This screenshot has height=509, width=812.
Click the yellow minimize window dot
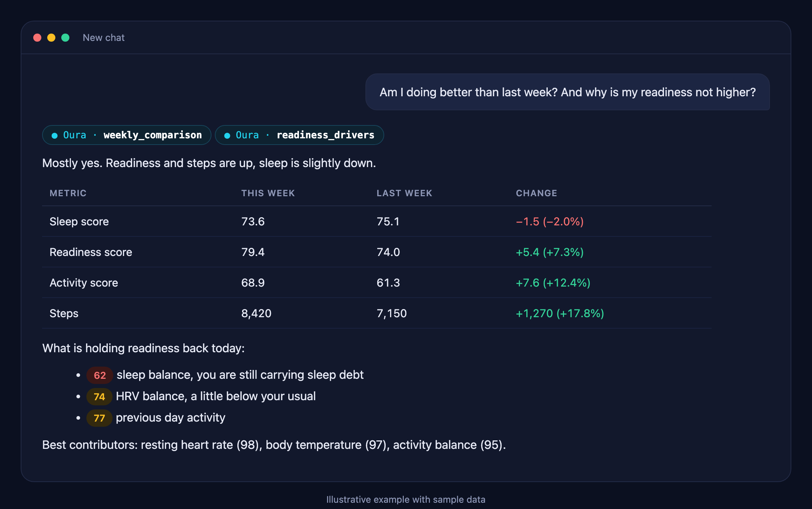click(x=51, y=38)
